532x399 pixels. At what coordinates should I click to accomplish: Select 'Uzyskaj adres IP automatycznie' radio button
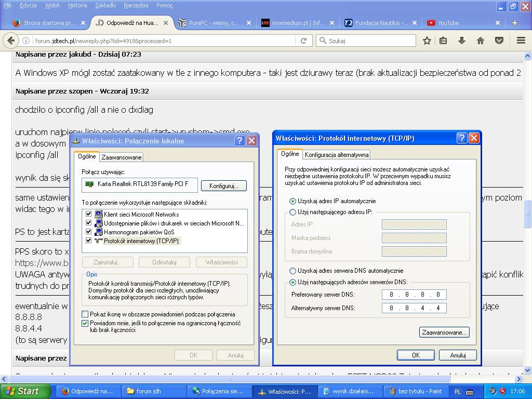click(293, 201)
